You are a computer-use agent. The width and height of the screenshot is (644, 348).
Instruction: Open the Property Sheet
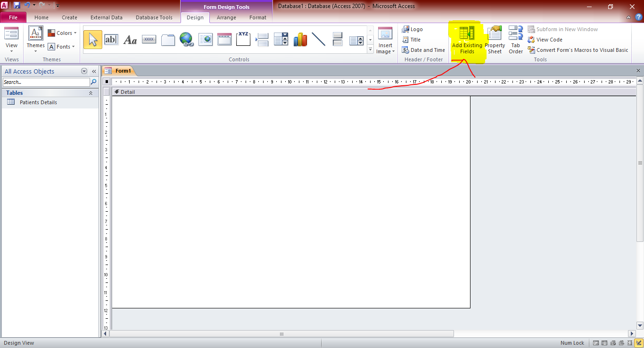[x=495, y=40]
